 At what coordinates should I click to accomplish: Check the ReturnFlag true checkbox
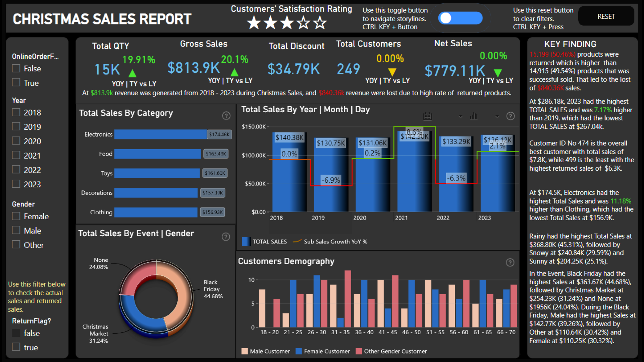click(16, 347)
